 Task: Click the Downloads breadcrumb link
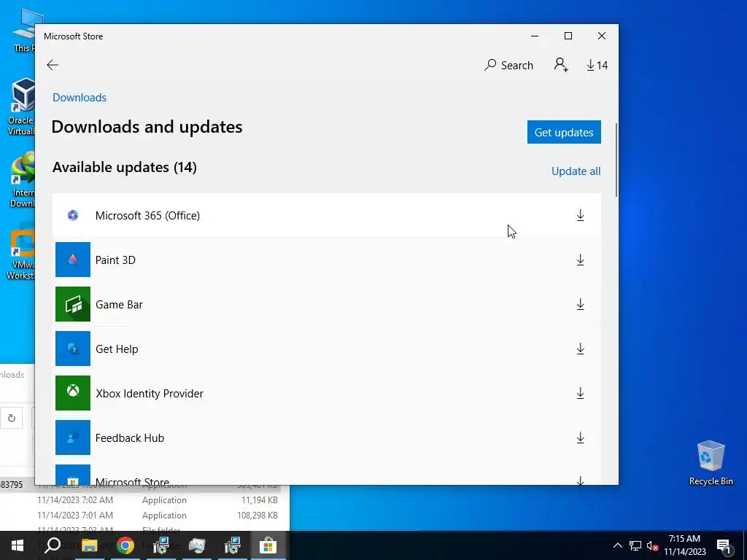(80, 97)
